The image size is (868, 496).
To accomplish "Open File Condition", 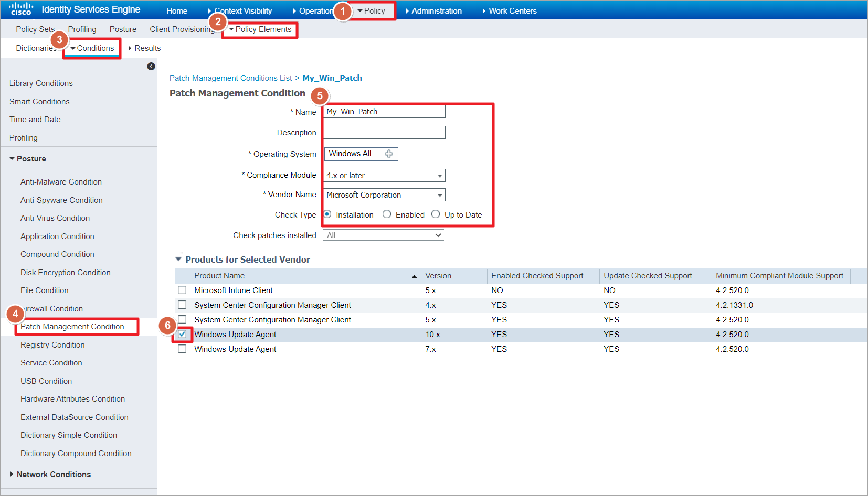I will 45,290.
